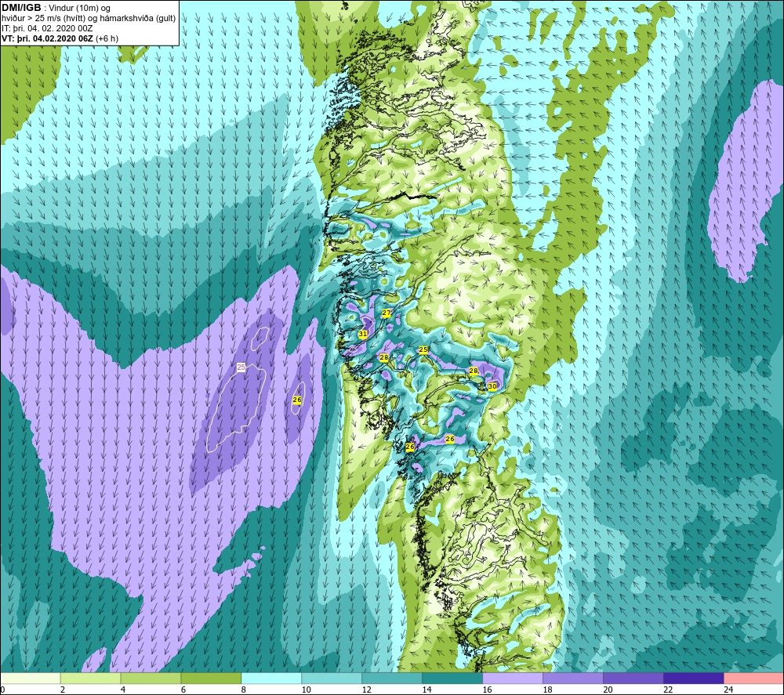Click the 26 gust marker inside offshore white contour
The image size is (784, 695).
coord(297,400)
